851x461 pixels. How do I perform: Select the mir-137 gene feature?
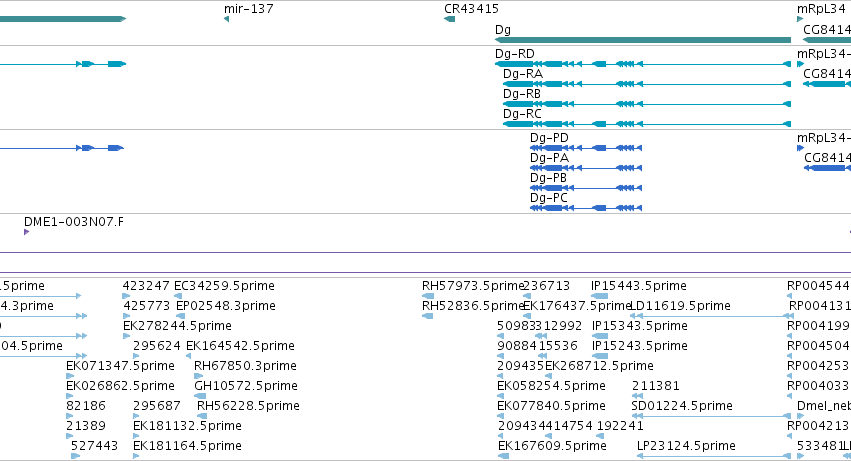tap(226, 19)
